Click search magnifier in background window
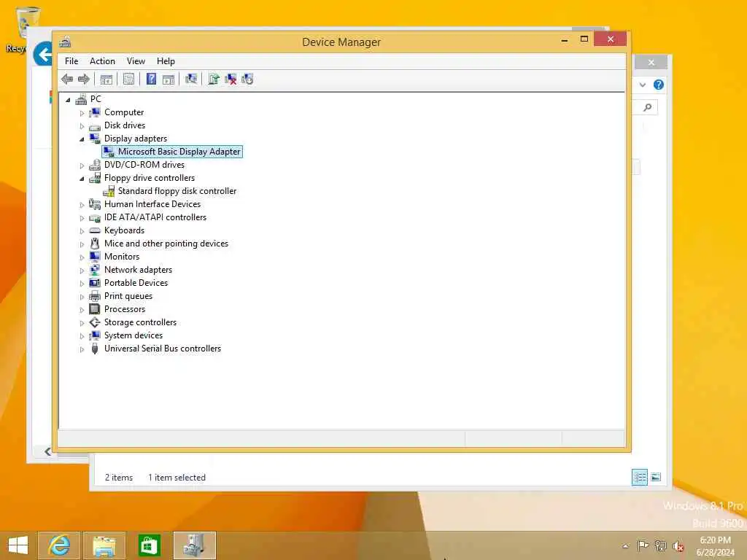Viewport: 747px width, 560px height. coord(648,108)
